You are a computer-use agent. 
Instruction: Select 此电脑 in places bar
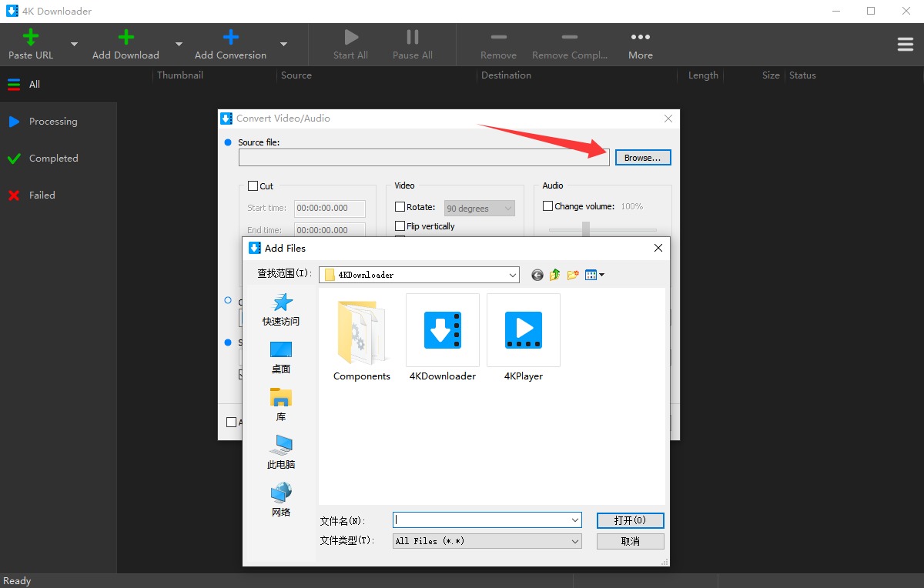pyautogui.click(x=281, y=453)
